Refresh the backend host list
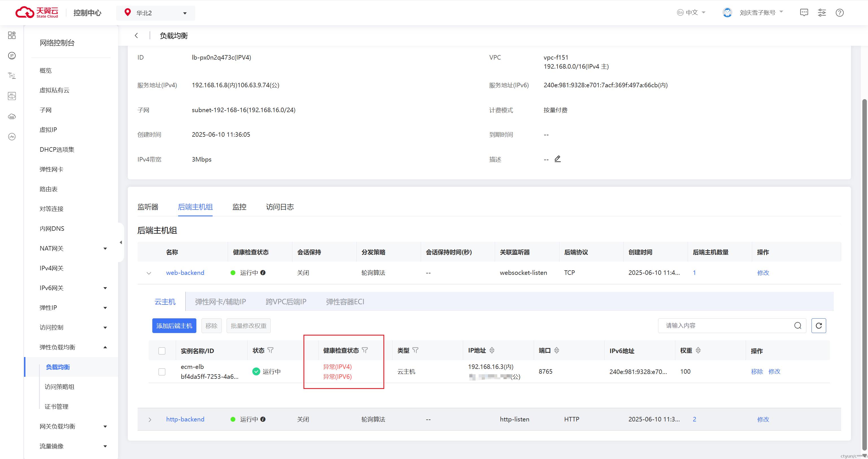 [x=819, y=326]
